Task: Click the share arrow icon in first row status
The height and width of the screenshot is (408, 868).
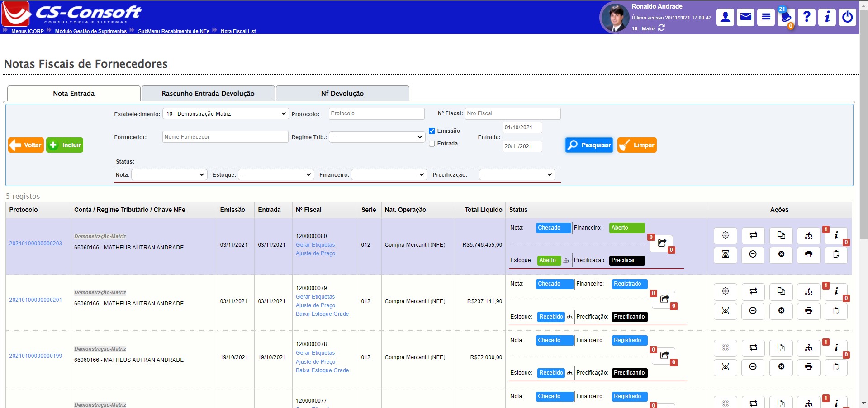Action: (662, 243)
